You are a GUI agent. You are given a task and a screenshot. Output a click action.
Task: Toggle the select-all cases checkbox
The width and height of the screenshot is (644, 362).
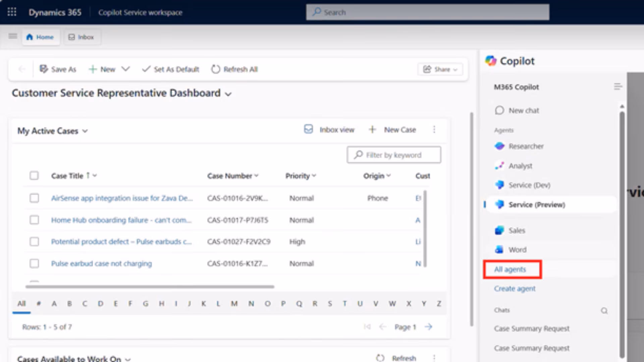(34, 176)
